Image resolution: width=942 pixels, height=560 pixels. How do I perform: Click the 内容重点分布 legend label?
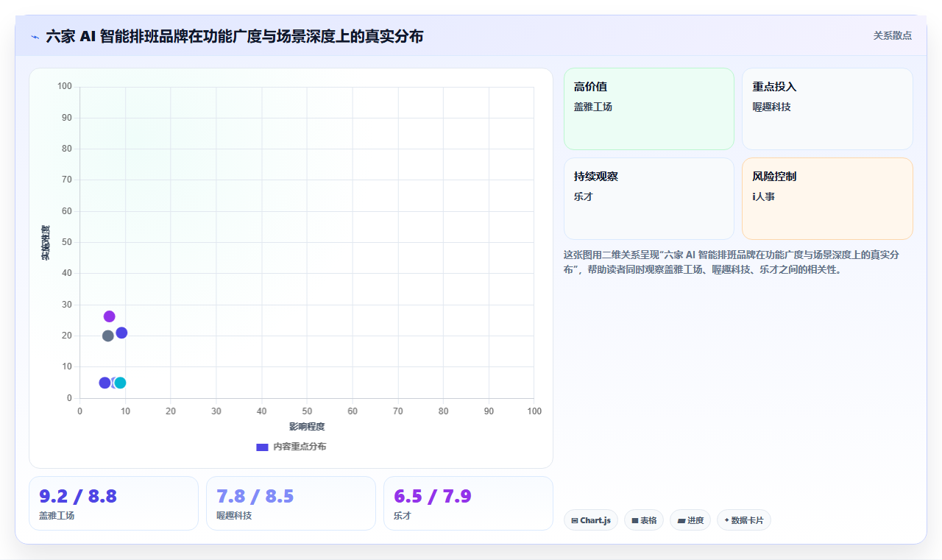(x=300, y=447)
